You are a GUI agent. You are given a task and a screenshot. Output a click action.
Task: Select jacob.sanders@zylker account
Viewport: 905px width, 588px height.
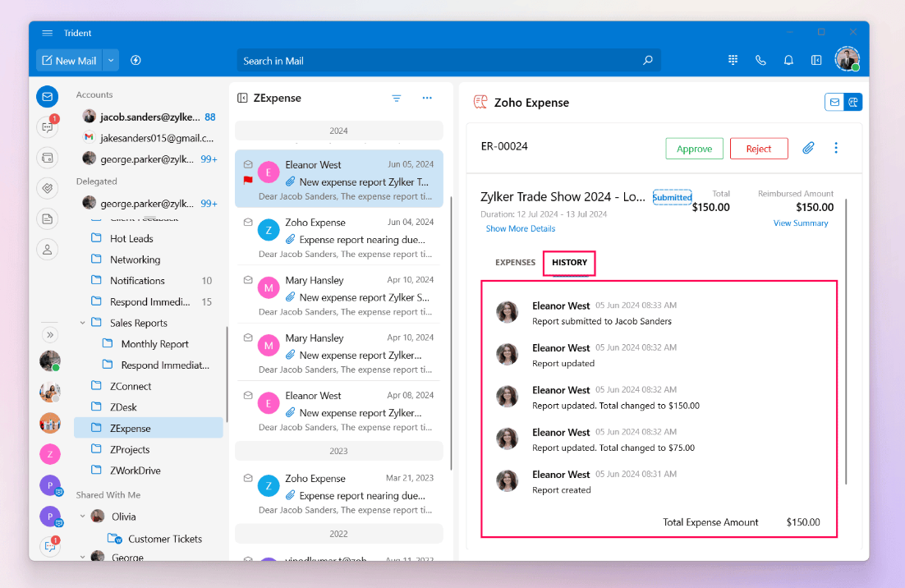(149, 117)
